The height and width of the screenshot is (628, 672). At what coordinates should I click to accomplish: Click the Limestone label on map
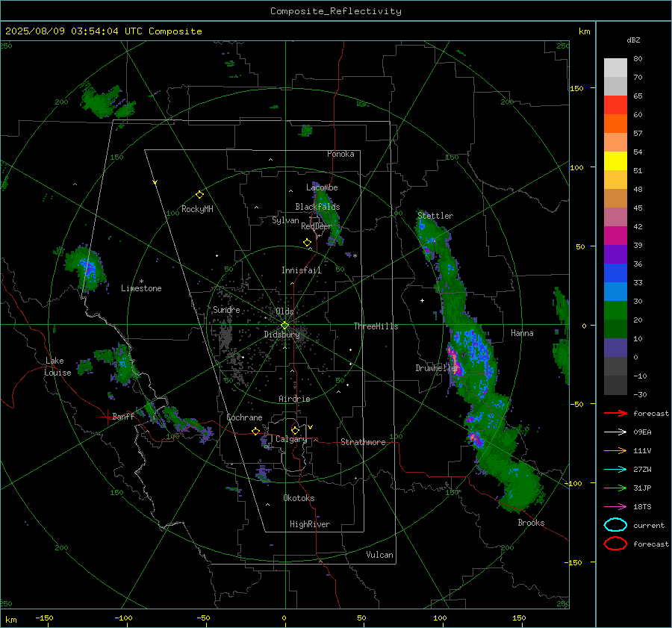tap(141, 288)
